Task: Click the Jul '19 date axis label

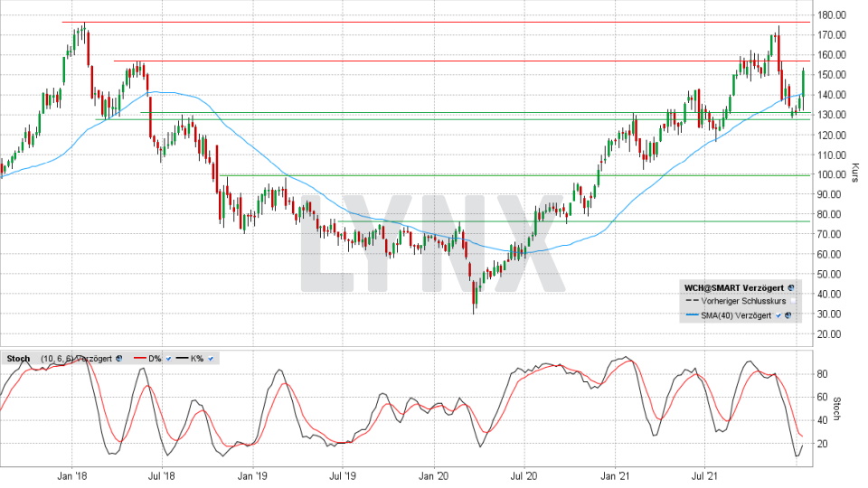Action: [343, 476]
